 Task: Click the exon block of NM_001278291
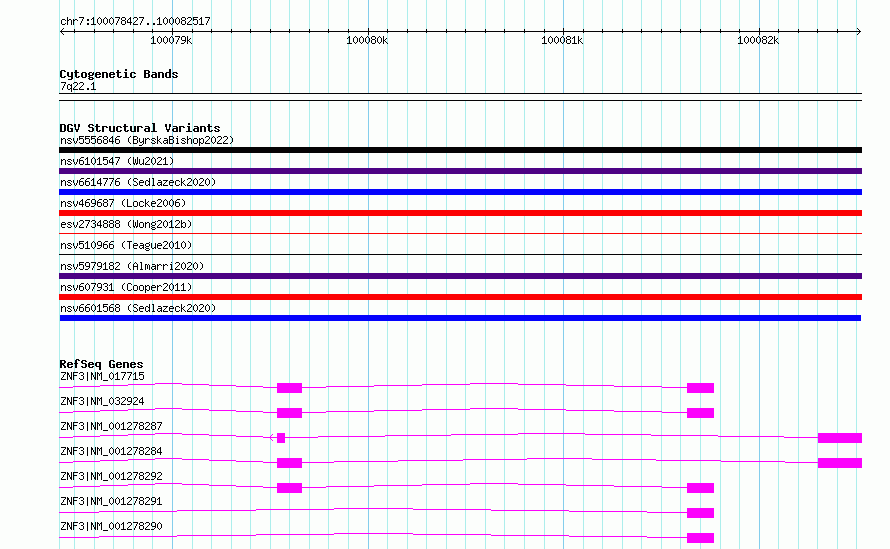click(x=700, y=513)
